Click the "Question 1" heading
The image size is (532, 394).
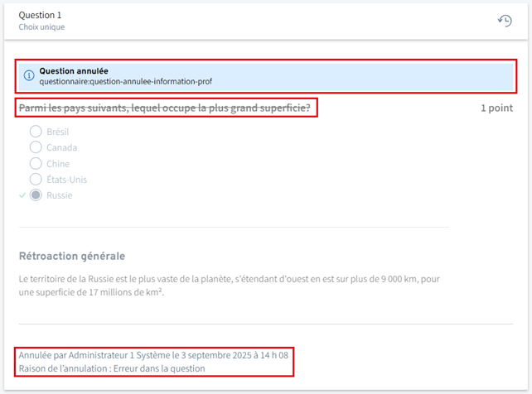pyautogui.click(x=40, y=15)
